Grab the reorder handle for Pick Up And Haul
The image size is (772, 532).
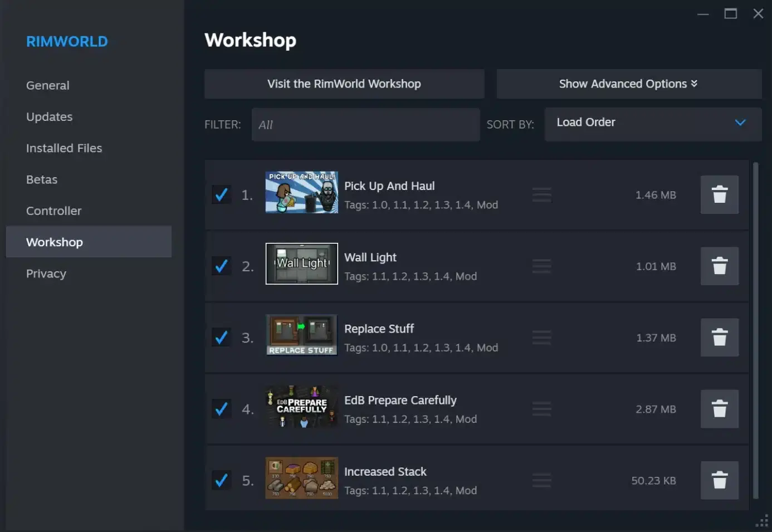pyautogui.click(x=541, y=195)
